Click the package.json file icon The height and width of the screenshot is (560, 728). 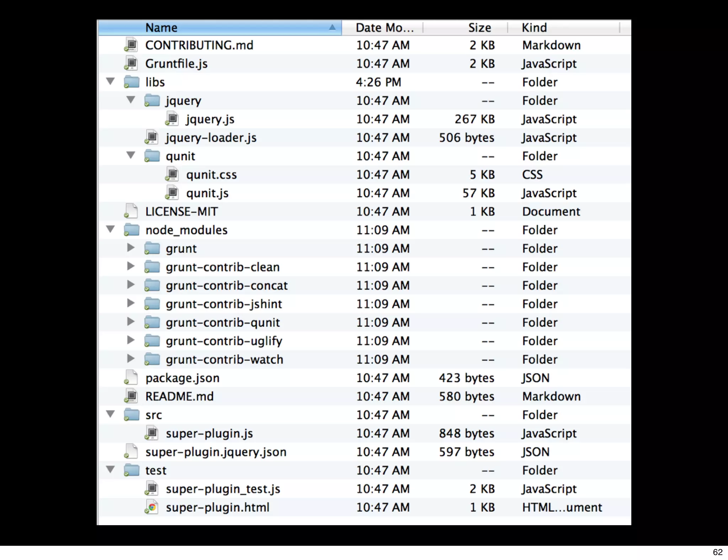click(x=132, y=378)
